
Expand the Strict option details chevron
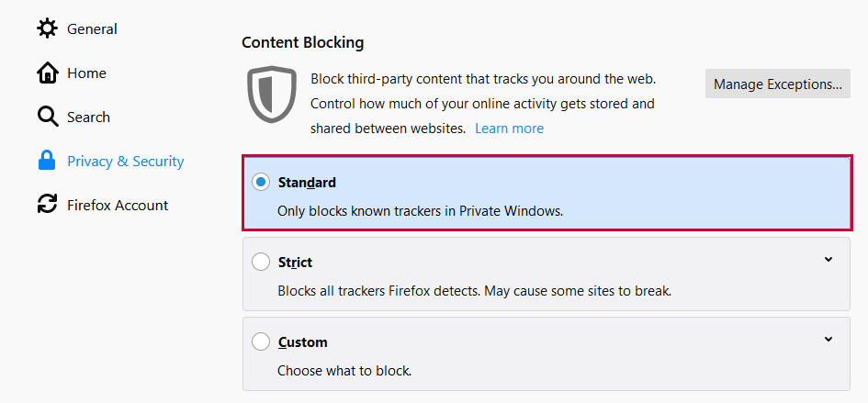(829, 260)
